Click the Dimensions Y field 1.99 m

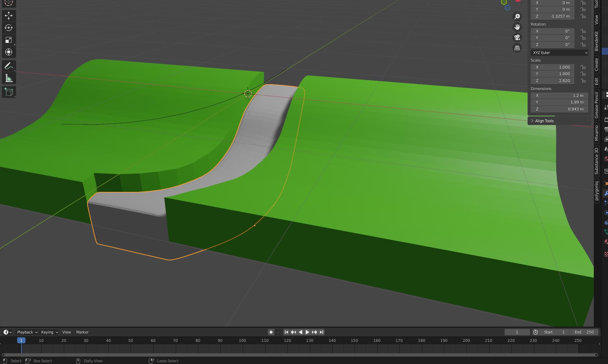pyautogui.click(x=559, y=102)
